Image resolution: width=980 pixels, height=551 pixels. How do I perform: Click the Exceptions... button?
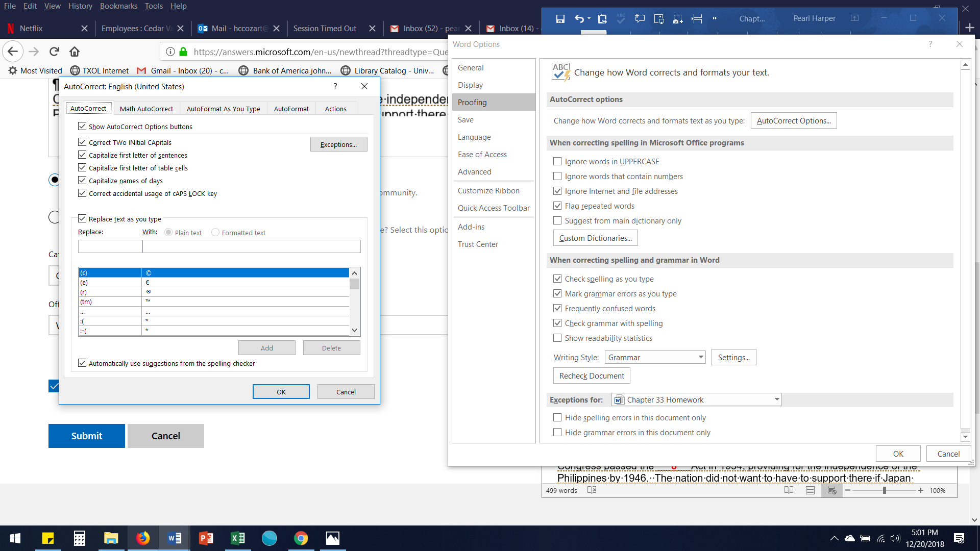[x=338, y=144]
